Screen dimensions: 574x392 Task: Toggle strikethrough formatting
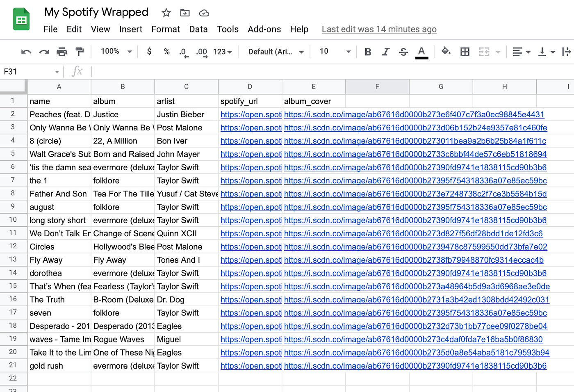[403, 52]
